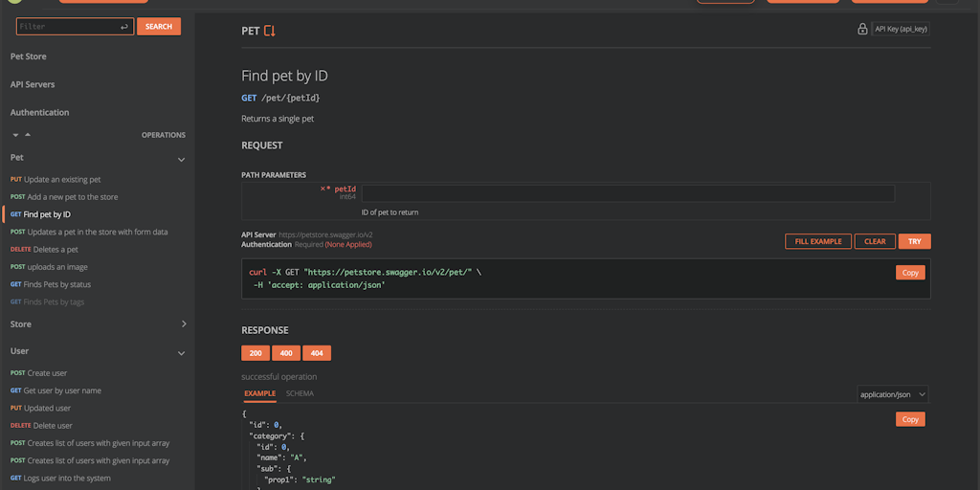The width and height of the screenshot is (980, 490).
Task: Select GET Get user by user name
Action: [56, 390]
